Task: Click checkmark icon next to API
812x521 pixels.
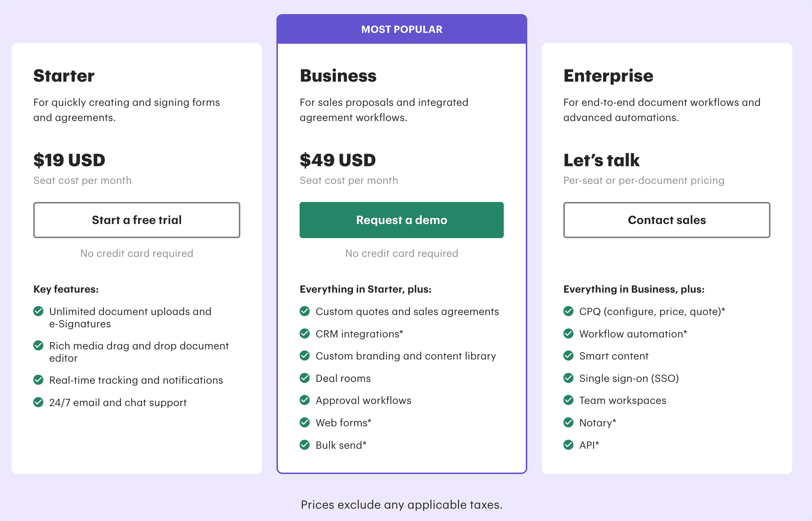Action: 568,445
